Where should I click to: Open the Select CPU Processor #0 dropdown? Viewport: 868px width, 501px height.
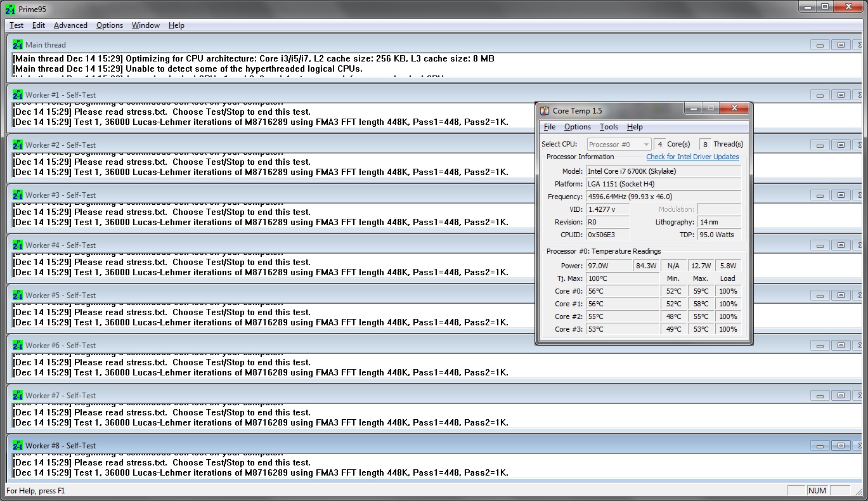click(x=619, y=145)
